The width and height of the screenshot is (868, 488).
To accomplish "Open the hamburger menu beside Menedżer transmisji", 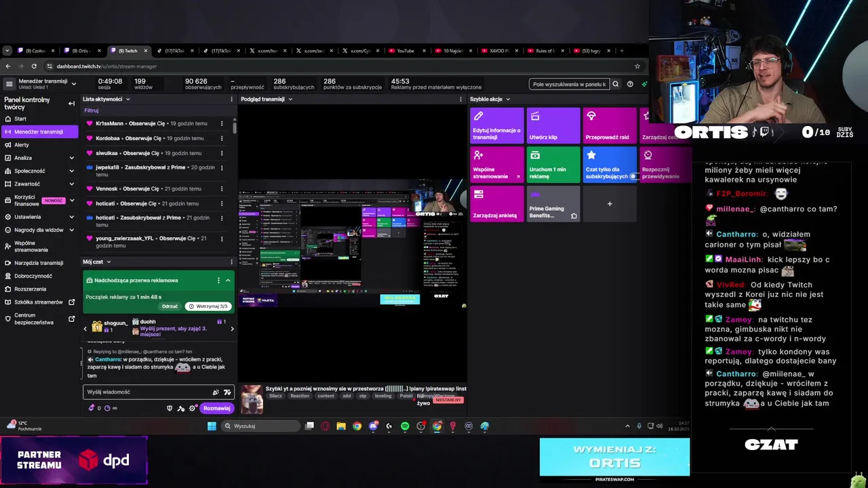I will (9, 84).
